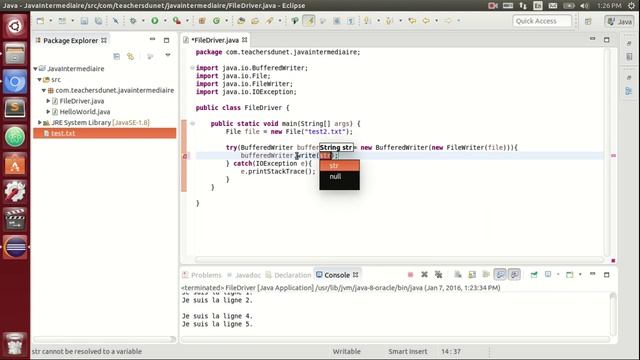Viewport: 640px width, 360px height.
Task: Choose 'str' in the suggestion popup
Action: [340, 166]
